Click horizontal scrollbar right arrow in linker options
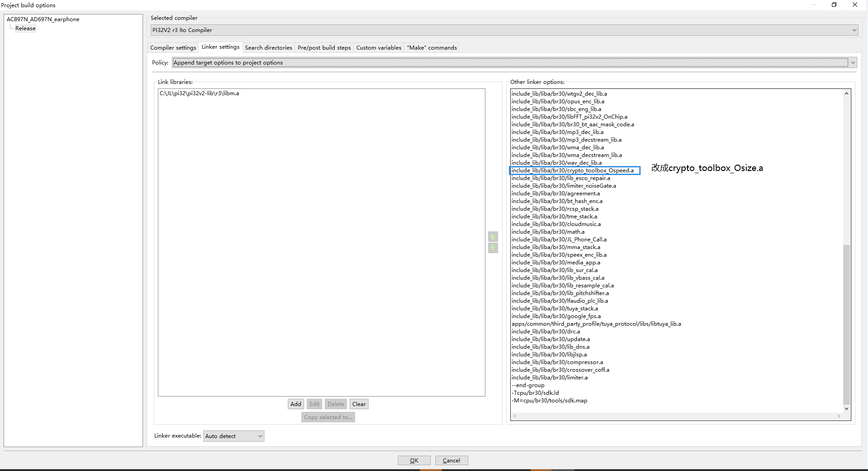 [839, 416]
